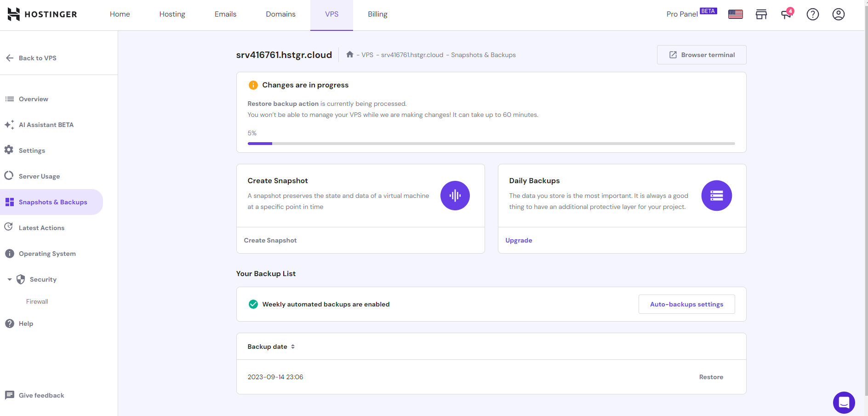Click the Operating System info icon

10,254
